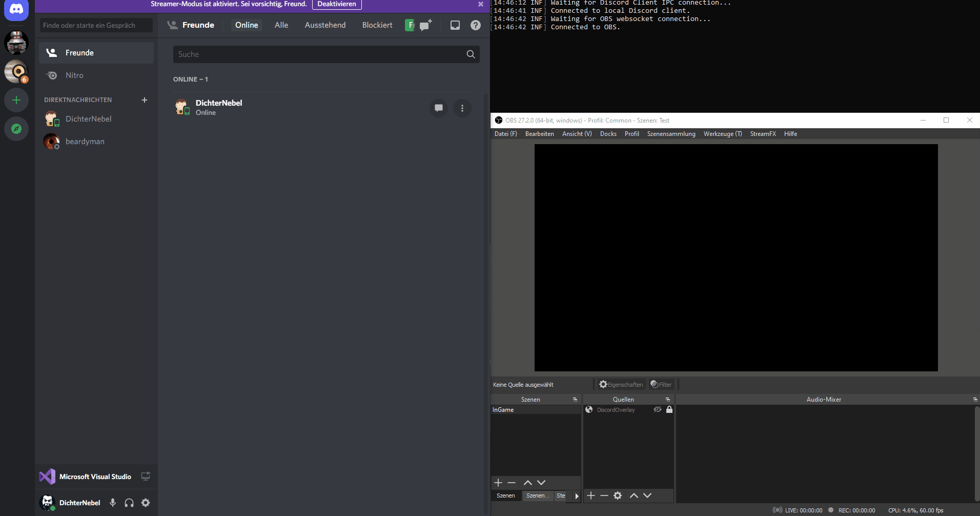980x516 pixels.
Task: Open the Szenensammlung menu in OBS
Action: pos(671,134)
